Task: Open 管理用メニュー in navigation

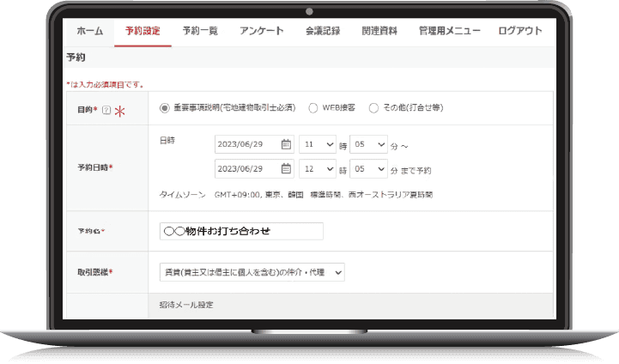Action: tap(449, 31)
